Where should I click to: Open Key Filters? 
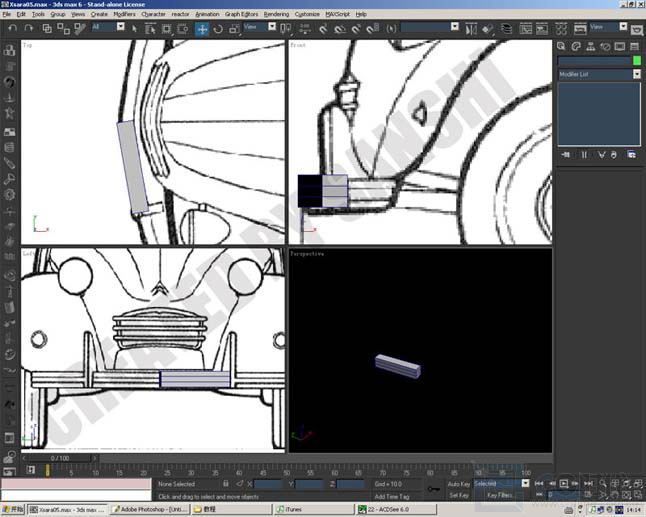pyautogui.click(x=499, y=495)
